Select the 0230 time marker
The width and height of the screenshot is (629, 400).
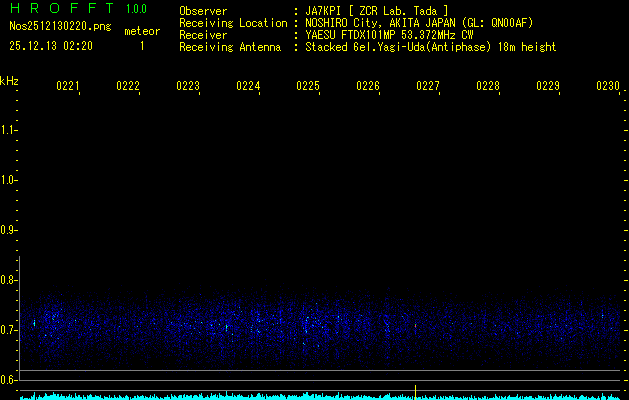click(608, 87)
